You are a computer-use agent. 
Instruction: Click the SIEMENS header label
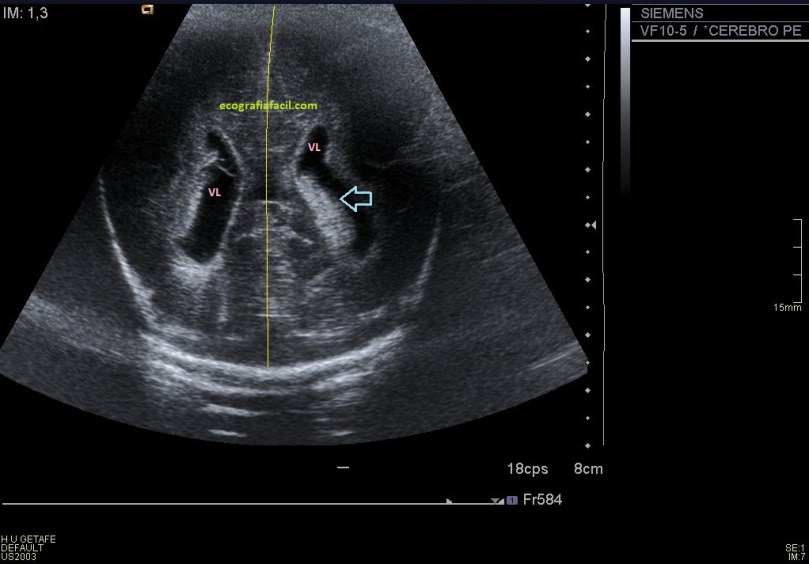click(671, 14)
